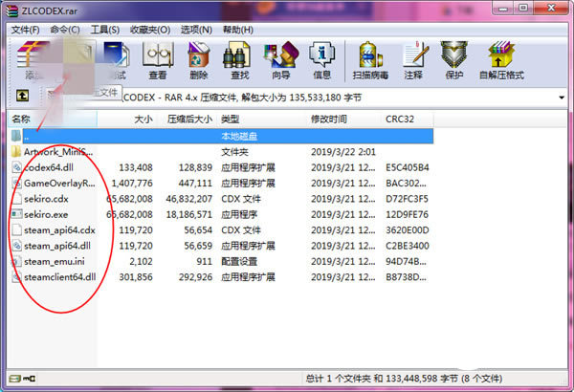Sort by CRC32 column header
This screenshot has height=392, width=574.
[399, 119]
